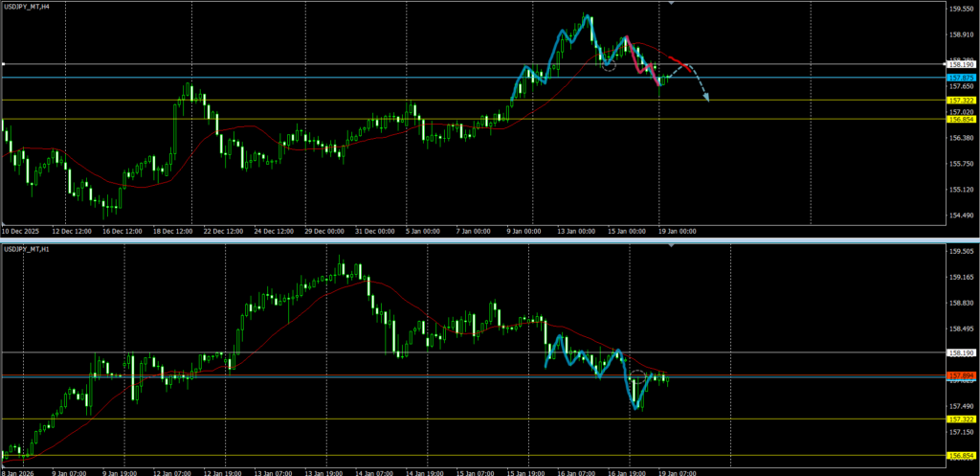
Task: Click the 8 Jan 2026 date label
Action: coord(19,471)
